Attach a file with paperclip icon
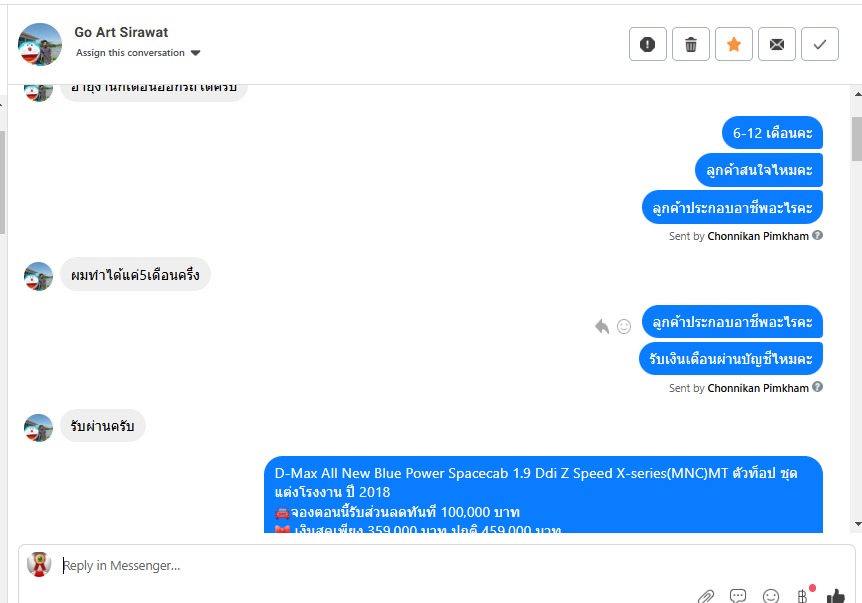The width and height of the screenshot is (862, 603). [706, 596]
